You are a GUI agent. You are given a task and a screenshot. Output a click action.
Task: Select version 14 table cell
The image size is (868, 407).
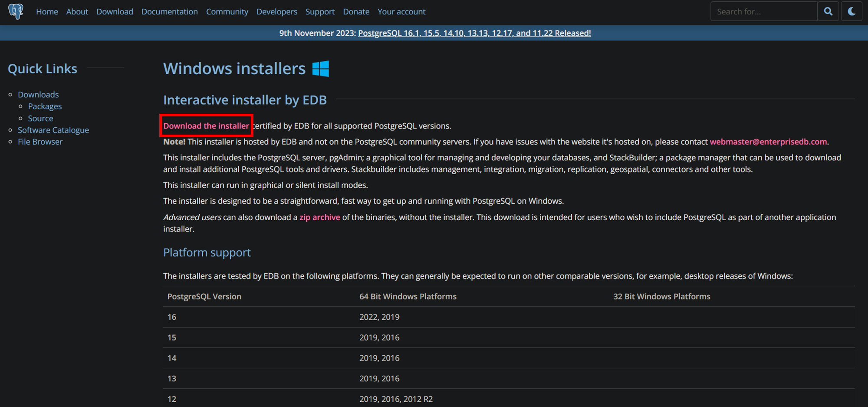[x=172, y=358]
